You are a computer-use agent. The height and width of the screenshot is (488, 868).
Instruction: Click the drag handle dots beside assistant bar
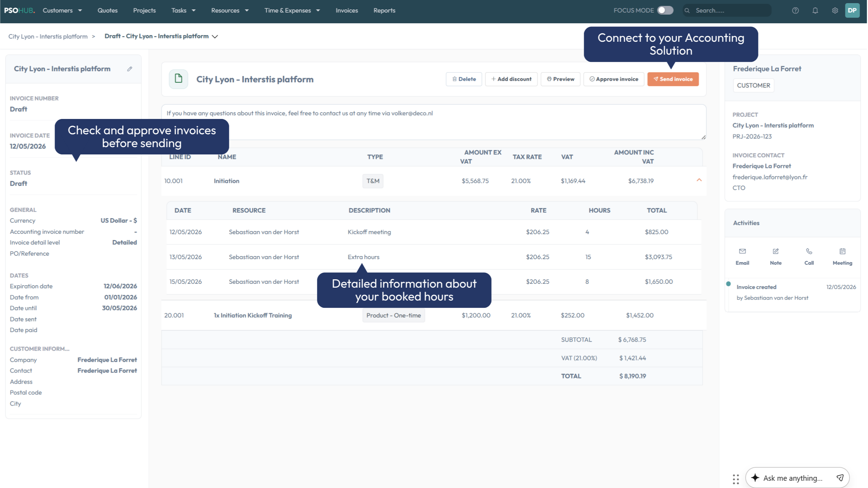[736, 479]
